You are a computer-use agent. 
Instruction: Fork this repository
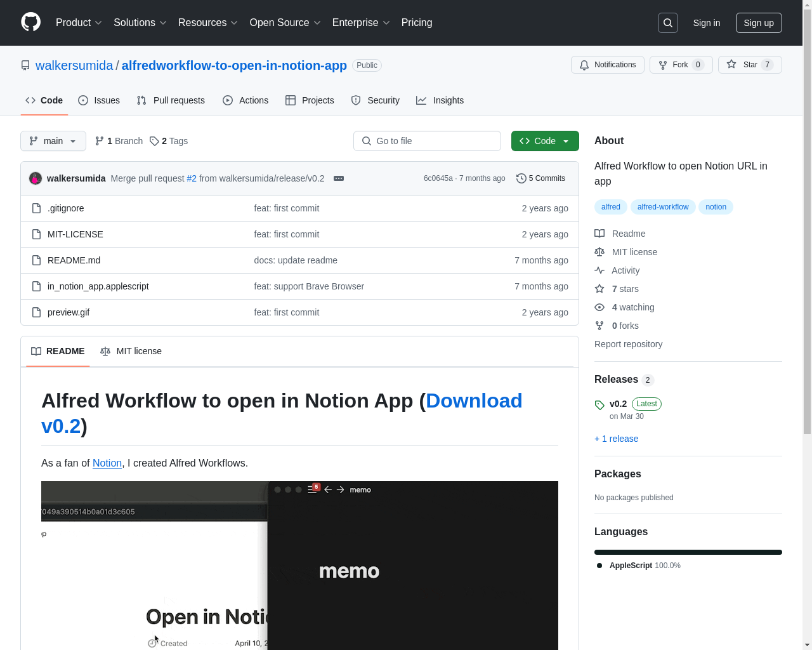[x=681, y=65]
